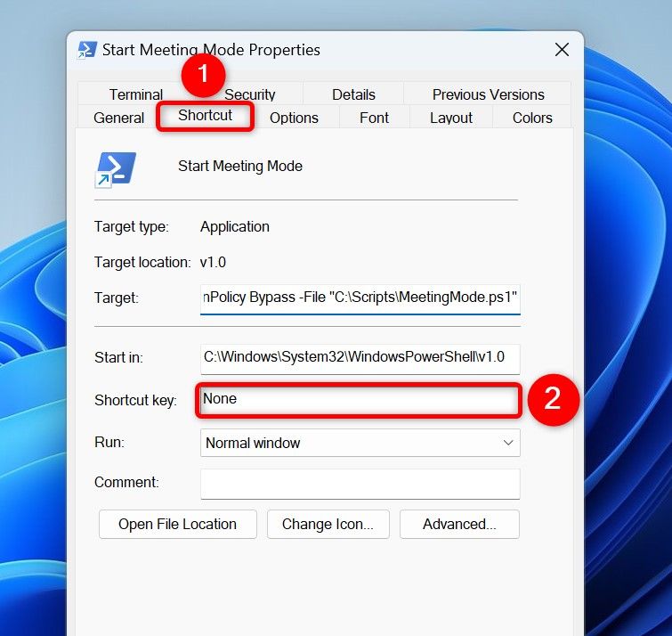
Task: Switch to the Colors tab
Action: [532, 118]
